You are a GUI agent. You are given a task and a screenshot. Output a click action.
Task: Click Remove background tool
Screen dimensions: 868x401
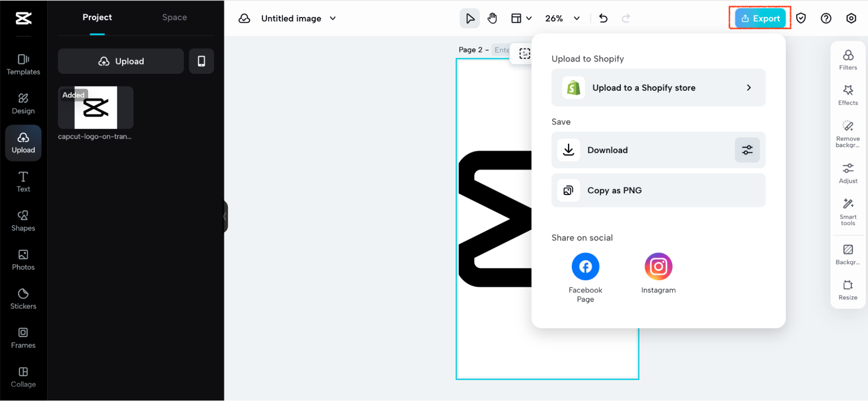(x=848, y=134)
